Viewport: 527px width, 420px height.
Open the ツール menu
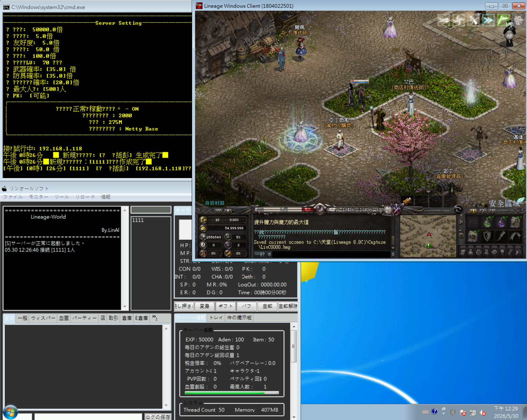click(62, 197)
